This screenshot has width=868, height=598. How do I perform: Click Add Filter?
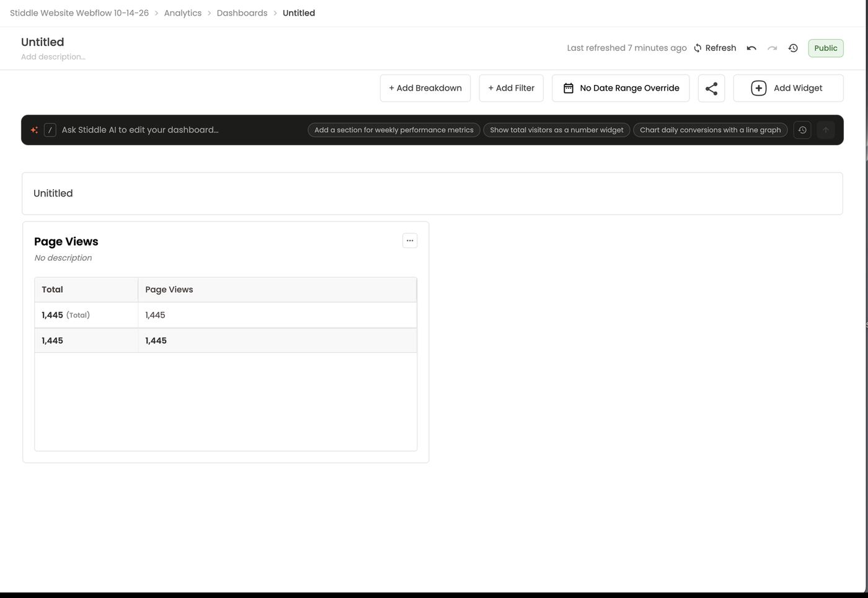[511, 88]
